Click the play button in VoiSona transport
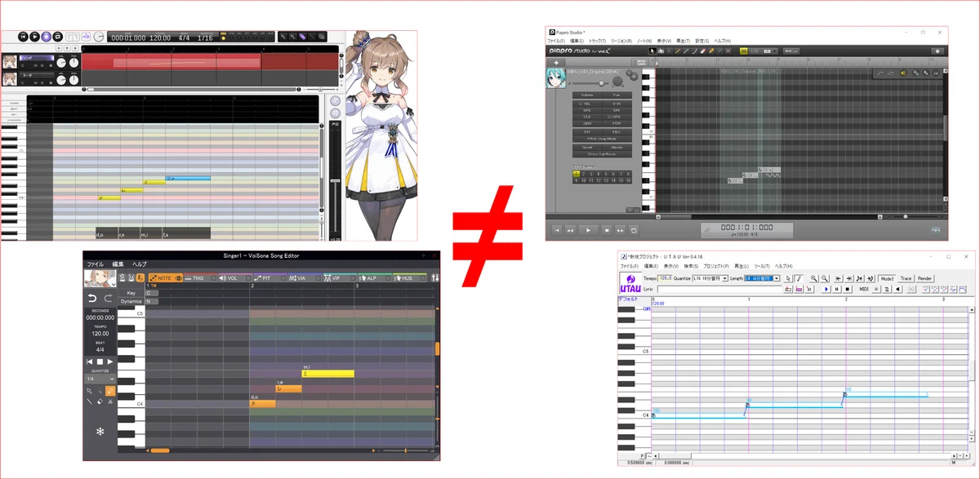 (x=110, y=361)
